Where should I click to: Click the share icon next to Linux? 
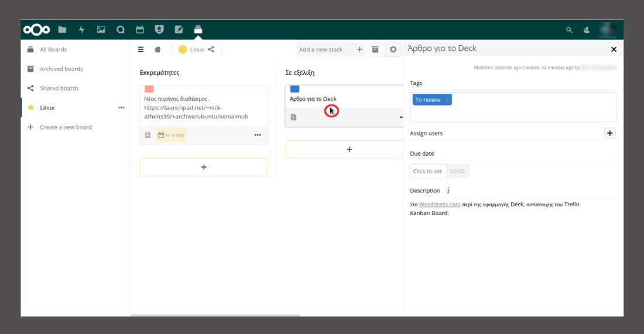click(x=211, y=50)
